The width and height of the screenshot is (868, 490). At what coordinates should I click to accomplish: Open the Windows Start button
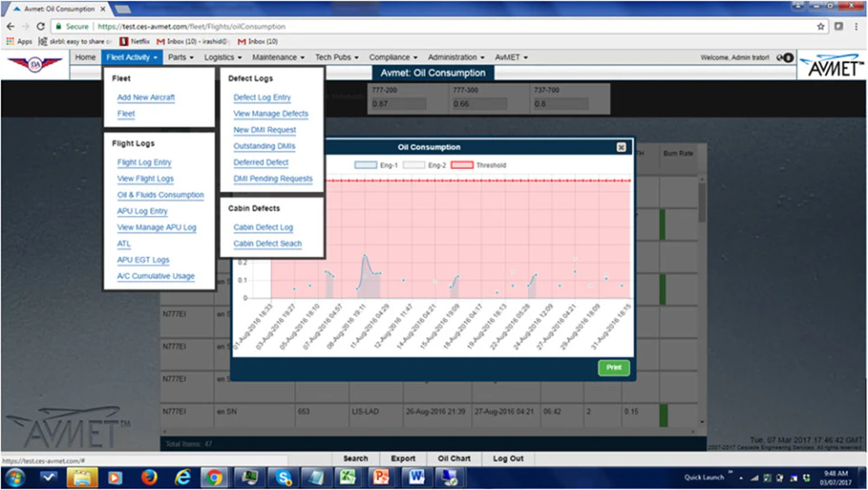14,477
